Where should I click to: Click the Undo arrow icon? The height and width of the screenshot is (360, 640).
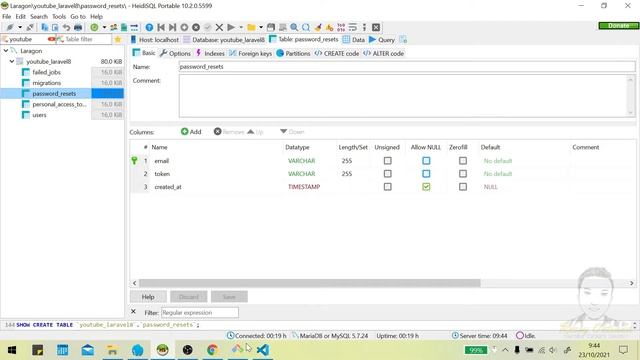point(66,27)
